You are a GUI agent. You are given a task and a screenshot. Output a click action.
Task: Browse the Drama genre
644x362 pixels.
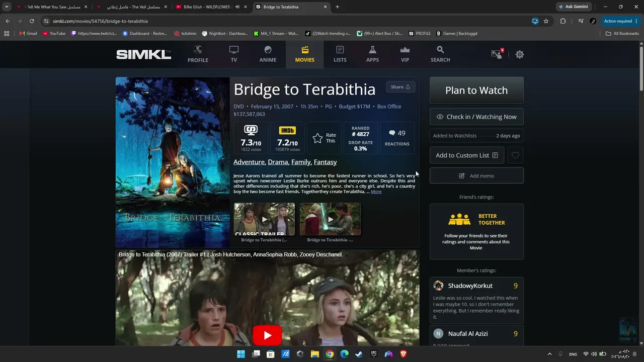[x=278, y=162]
